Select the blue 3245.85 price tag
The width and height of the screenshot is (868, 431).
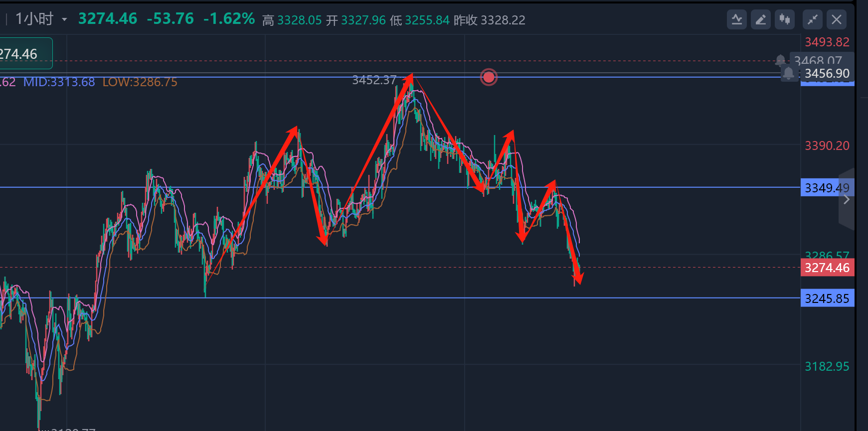click(827, 298)
